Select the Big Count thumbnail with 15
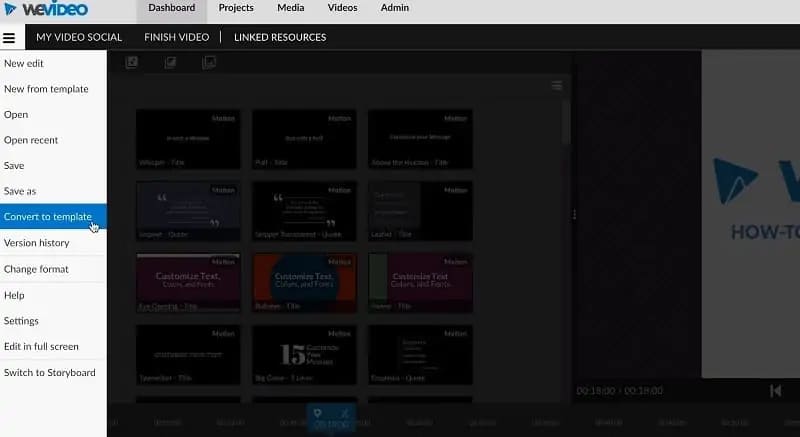800x437 pixels. coord(304,354)
